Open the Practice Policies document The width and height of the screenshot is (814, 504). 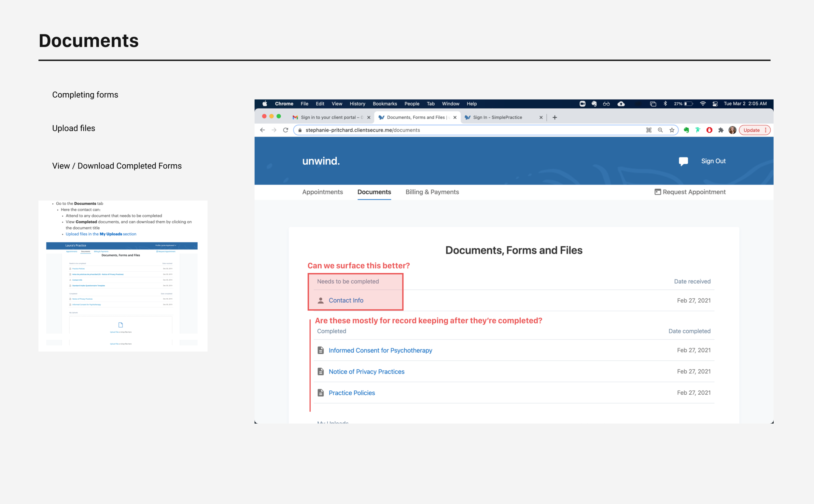click(x=352, y=393)
